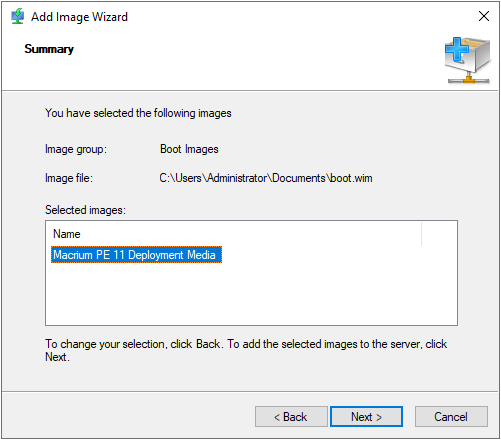Screen dimensions: 501x440
Task: Select Macrium PE 11 Deployment Media entry
Action: pyautogui.click(x=136, y=255)
